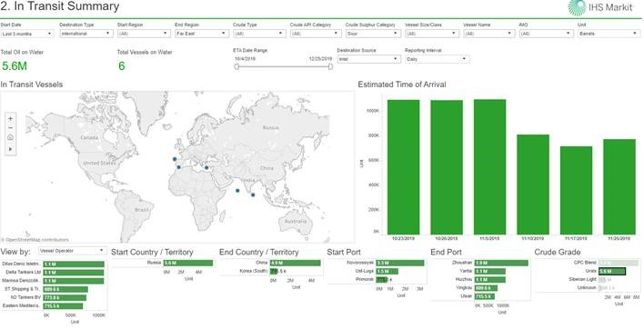This screenshot has height=329, width=644.
Task: Open the Reporting Interval dropdown
Action: point(437,59)
